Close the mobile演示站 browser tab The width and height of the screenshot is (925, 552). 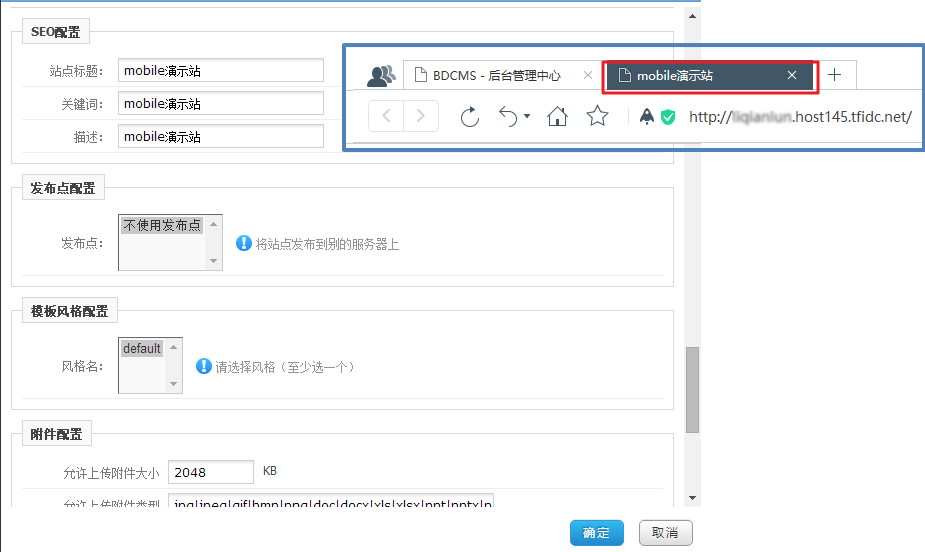[792, 75]
